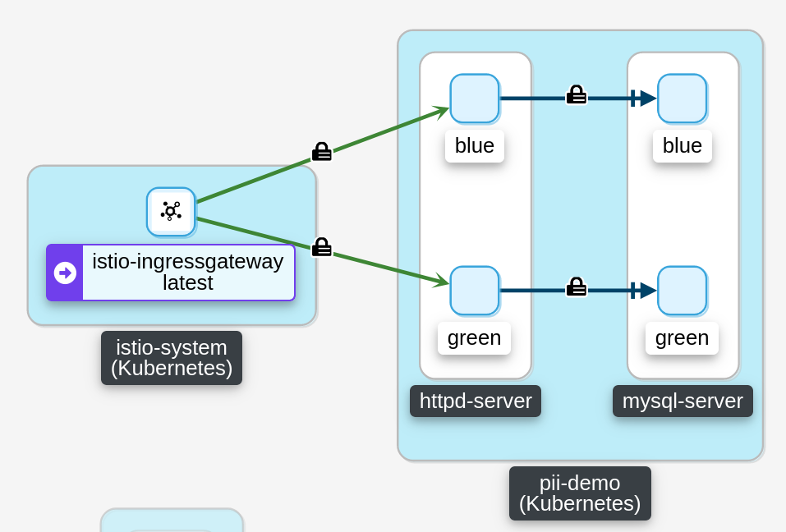
Task: Select the blue node in mysql-server
Action: (x=683, y=99)
